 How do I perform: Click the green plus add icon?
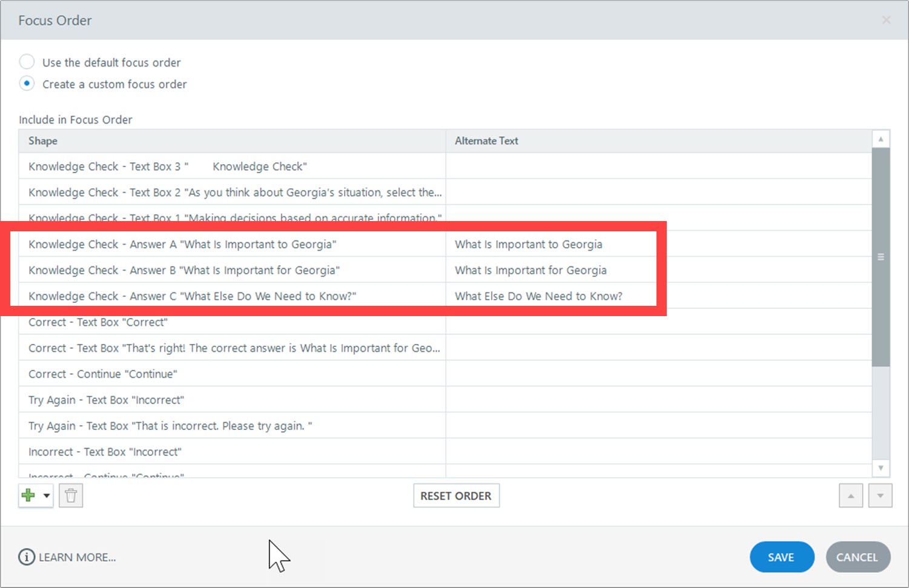(x=28, y=495)
